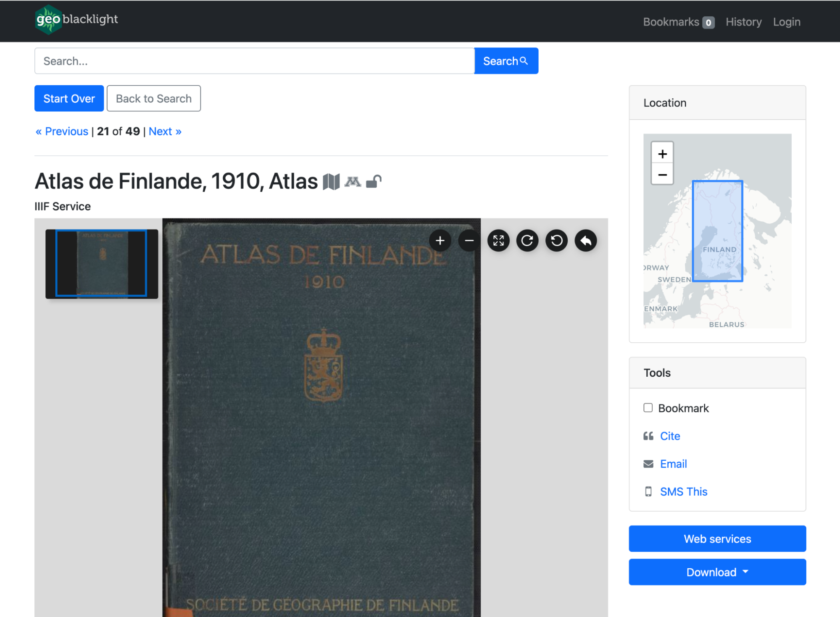
Task: Check the Bookmark checkbox
Action: click(x=648, y=408)
